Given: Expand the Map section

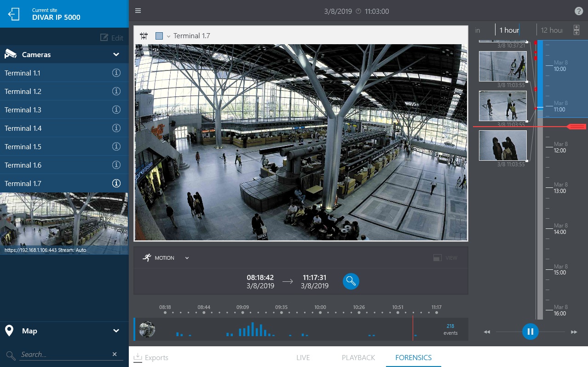Looking at the screenshot, I should click(x=116, y=331).
